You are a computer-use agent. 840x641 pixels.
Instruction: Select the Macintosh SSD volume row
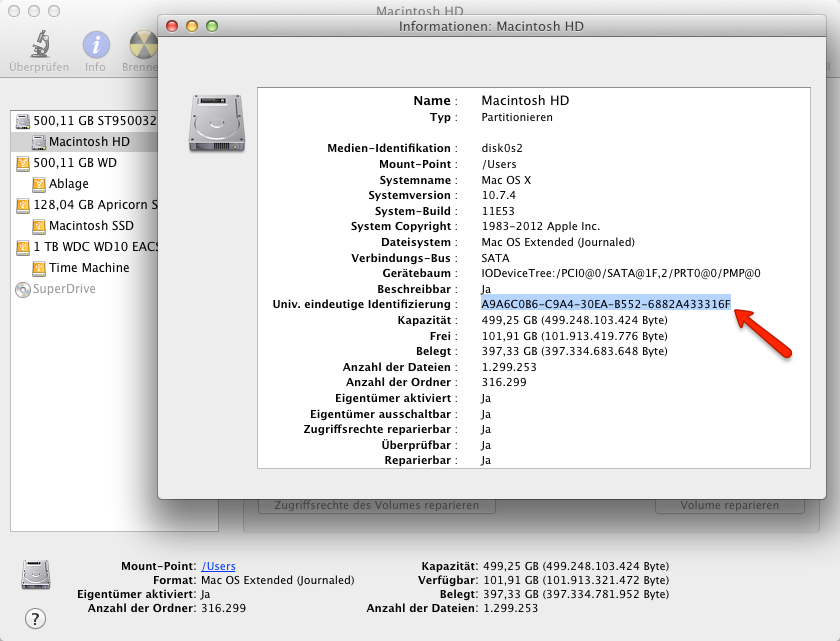[x=84, y=226]
